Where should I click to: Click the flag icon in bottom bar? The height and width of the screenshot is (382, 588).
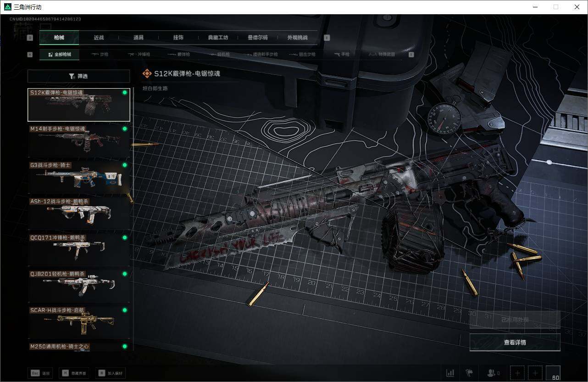coord(469,373)
